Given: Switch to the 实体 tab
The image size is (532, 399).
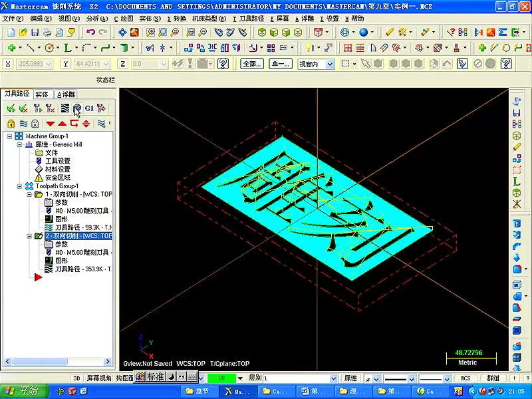Looking at the screenshot, I should click(42, 94).
